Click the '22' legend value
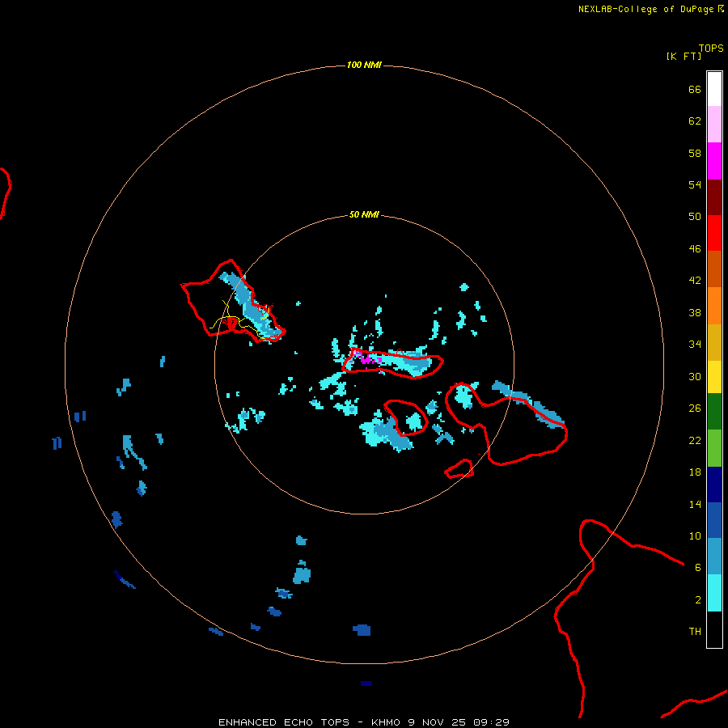 click(x=695, y=441)
